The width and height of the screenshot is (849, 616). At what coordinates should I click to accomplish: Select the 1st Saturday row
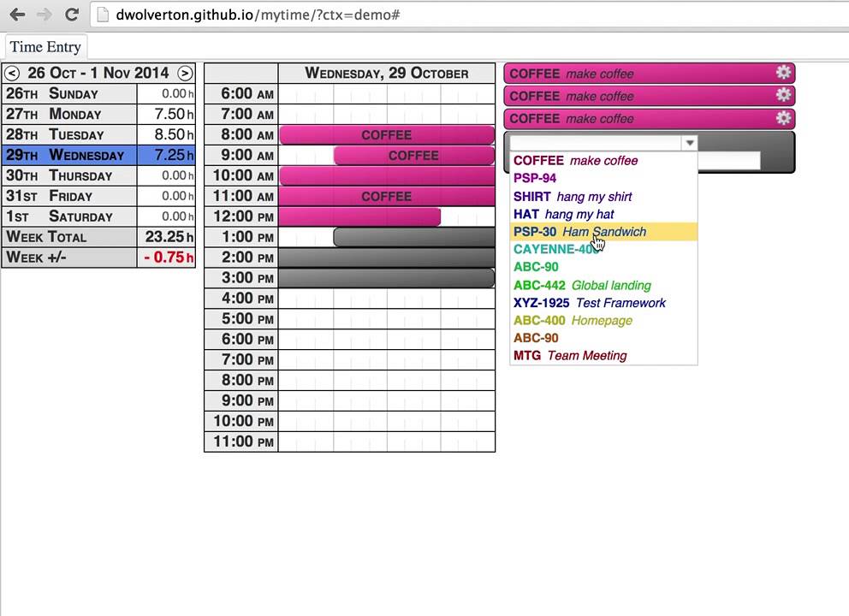click(x=98, y=216)
